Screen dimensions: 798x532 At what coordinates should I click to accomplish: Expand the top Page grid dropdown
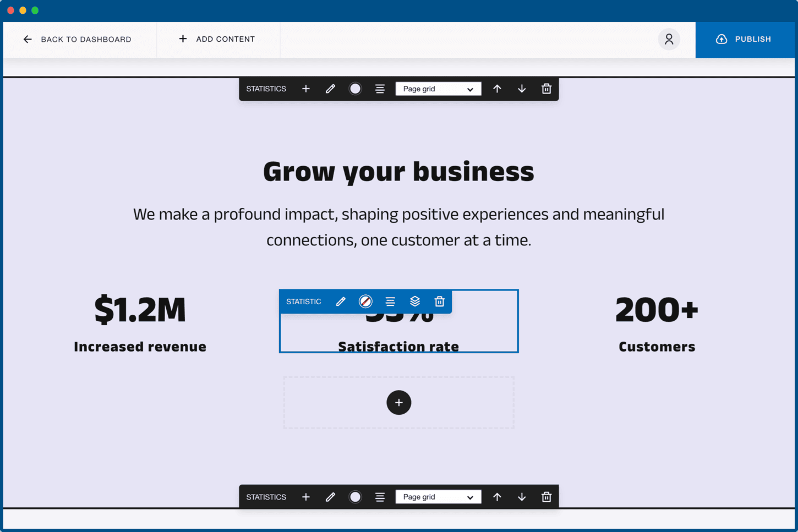point(438,89)
